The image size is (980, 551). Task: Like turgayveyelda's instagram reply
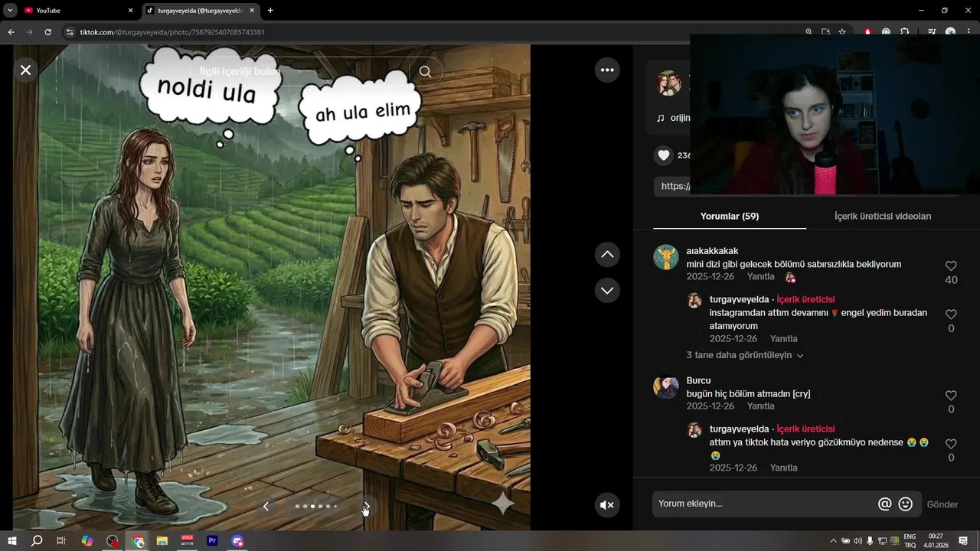tap(951, 315)
